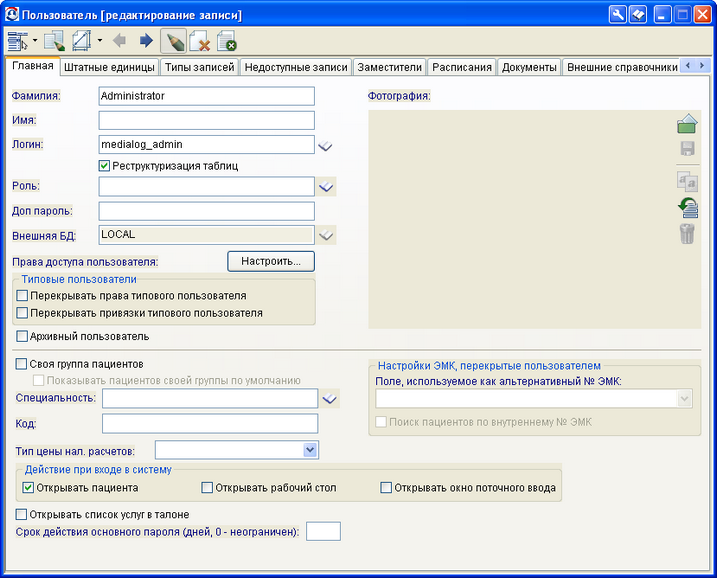
Task: Click the Специальность input field
Action: [210, 398]
